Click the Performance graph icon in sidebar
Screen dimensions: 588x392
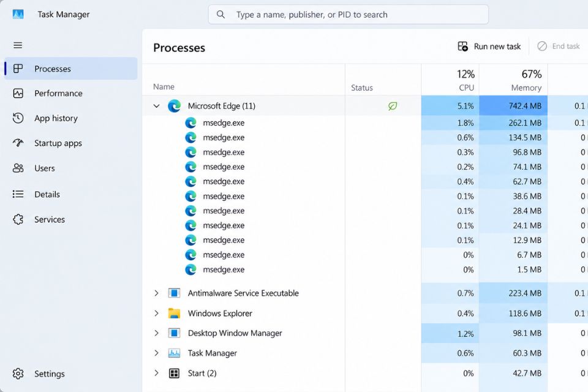(18, 93)
